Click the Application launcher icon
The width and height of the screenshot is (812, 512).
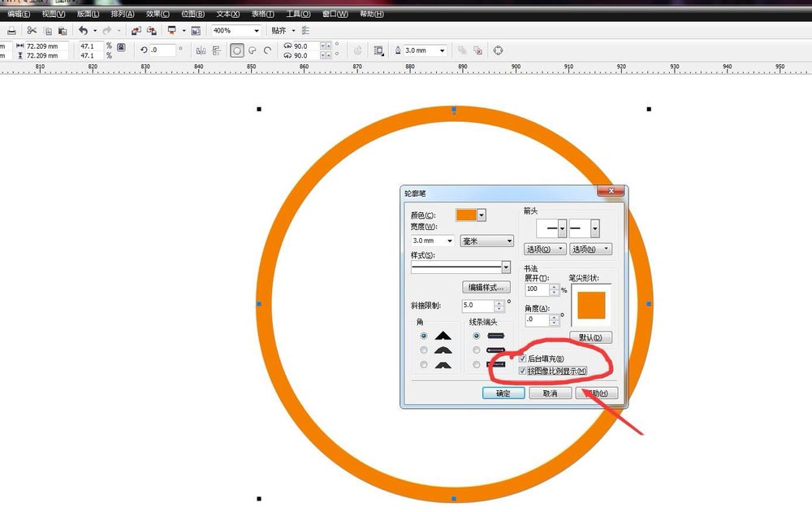172,31
